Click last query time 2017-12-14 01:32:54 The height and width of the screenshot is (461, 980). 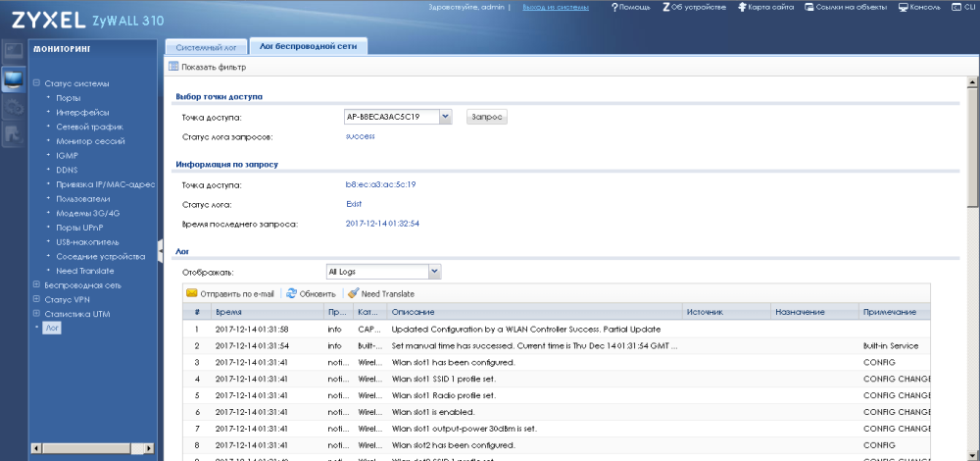click(382, 224)
